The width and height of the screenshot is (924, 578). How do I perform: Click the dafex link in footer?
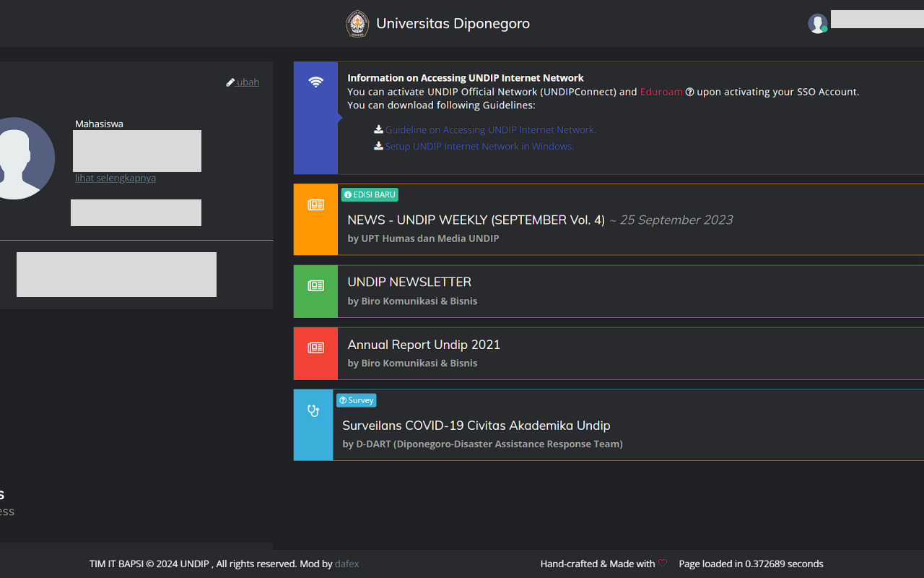point(346,564)
